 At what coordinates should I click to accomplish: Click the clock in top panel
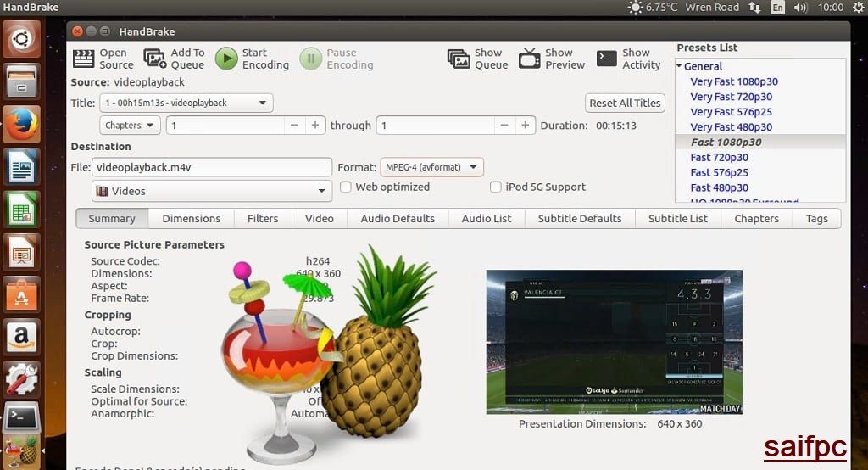831,7
